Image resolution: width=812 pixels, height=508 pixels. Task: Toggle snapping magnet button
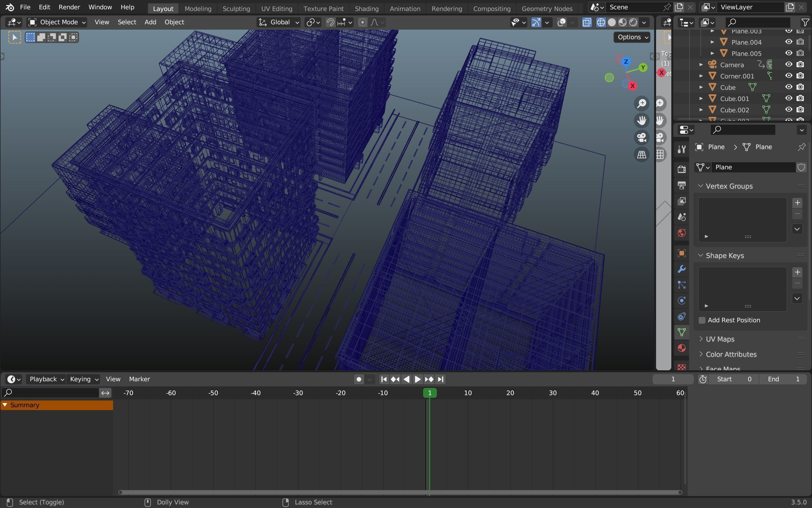point(330,23)
